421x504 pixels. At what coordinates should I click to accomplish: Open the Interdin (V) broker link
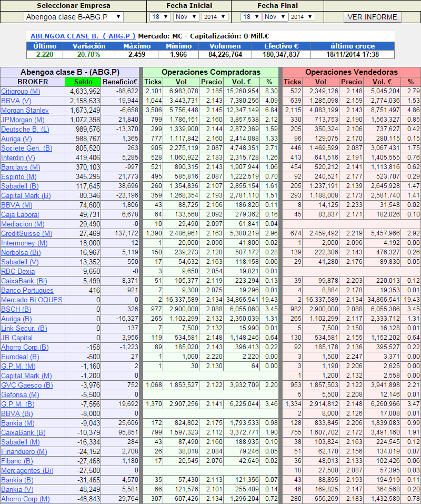pos(18,158)
